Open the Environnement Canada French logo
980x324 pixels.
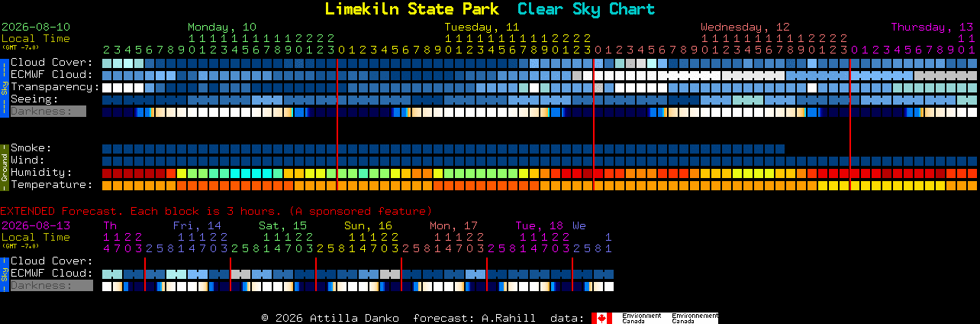[x=695, y=318]
